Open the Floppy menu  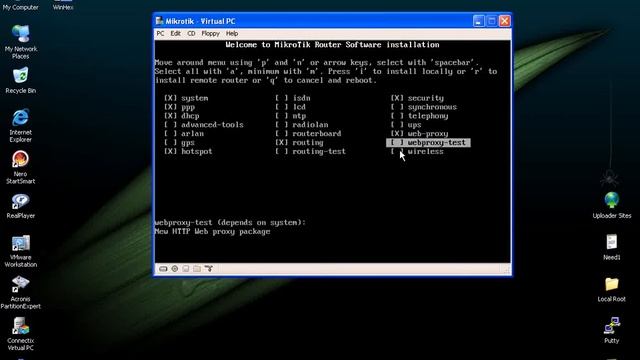(211, 33)
